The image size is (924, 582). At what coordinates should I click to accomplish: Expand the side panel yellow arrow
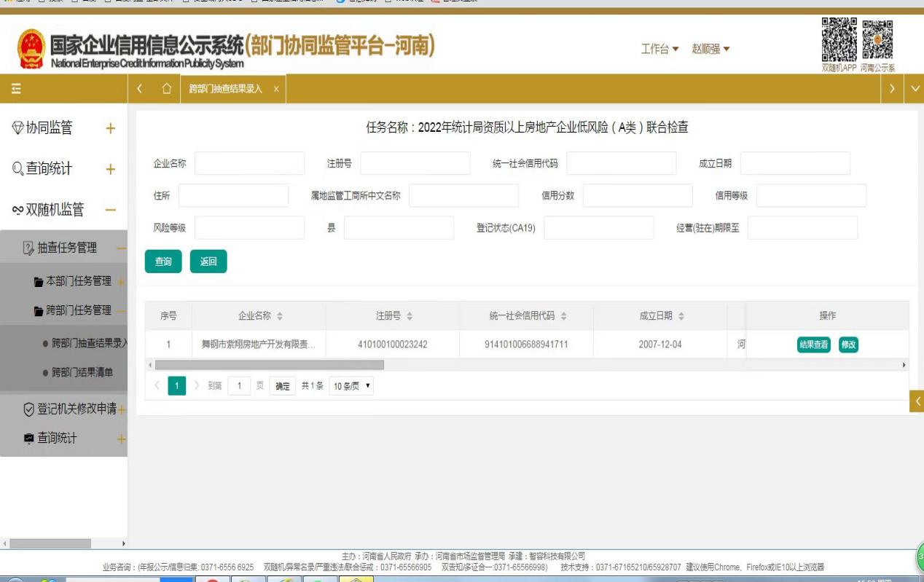[917, 401]
